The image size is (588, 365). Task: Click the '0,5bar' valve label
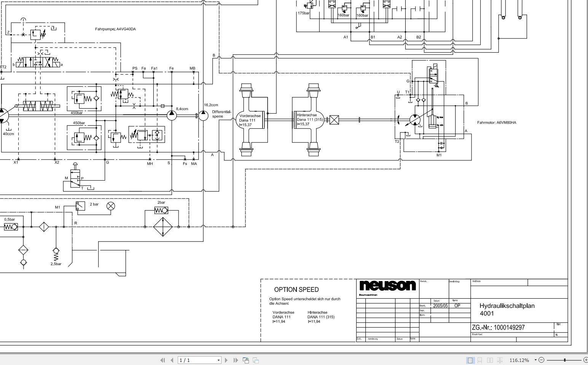(x=10, y=219)
